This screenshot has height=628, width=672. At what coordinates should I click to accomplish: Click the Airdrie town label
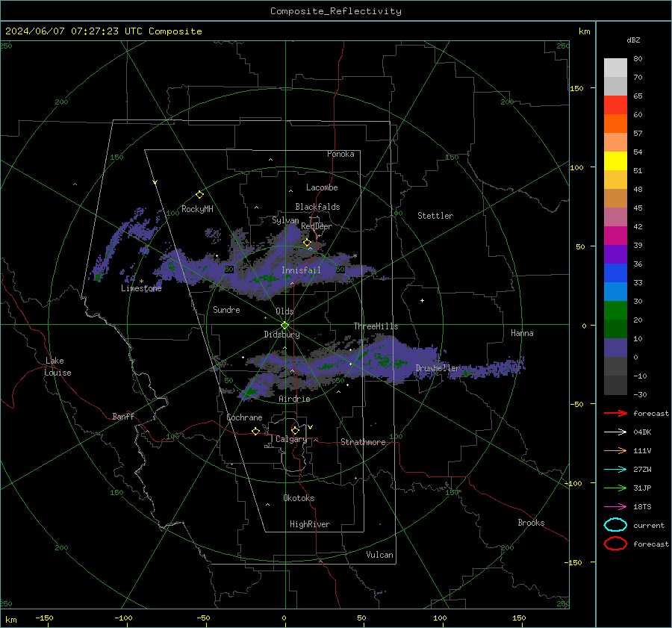294,399
